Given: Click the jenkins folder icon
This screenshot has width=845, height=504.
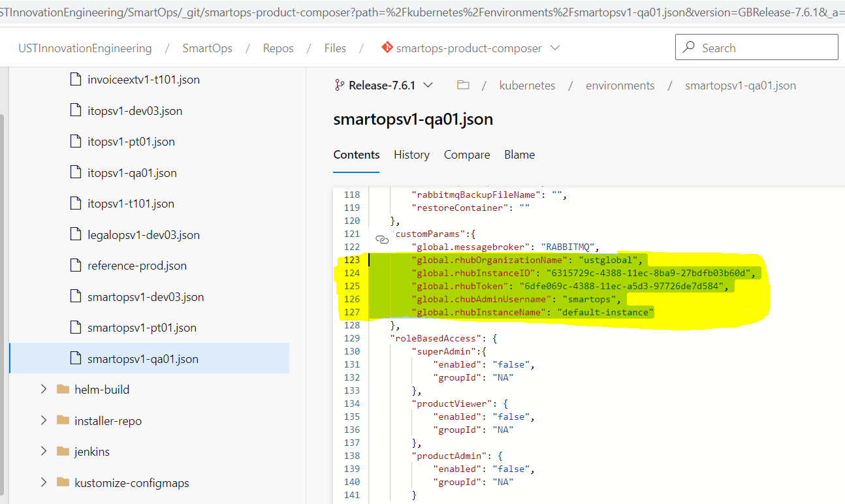Looking at the screenshot, I should click(63, 452).
